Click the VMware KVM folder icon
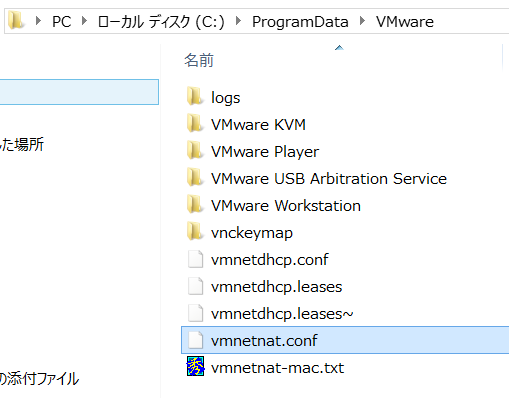509x398 pixels. coord(195,123)
